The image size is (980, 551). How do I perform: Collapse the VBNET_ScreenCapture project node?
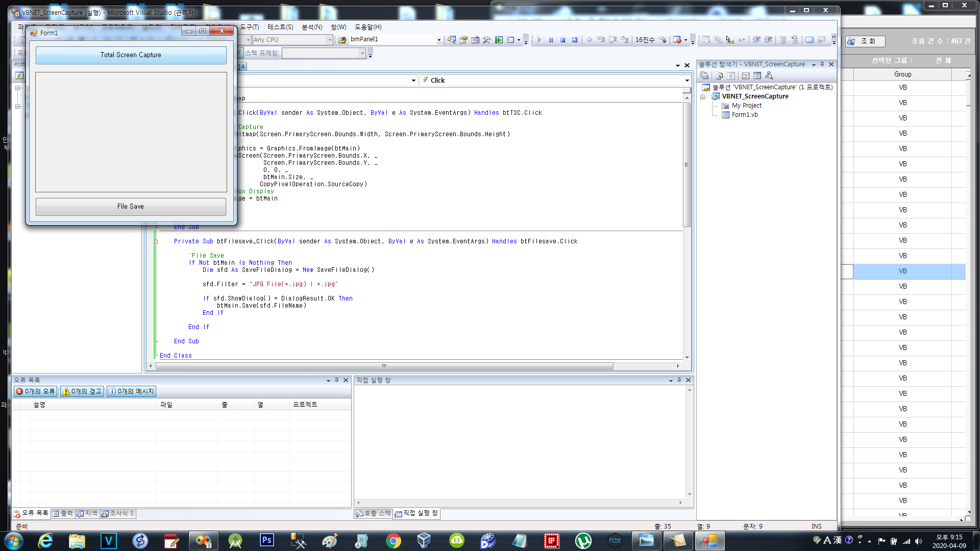tap(703, 96)
